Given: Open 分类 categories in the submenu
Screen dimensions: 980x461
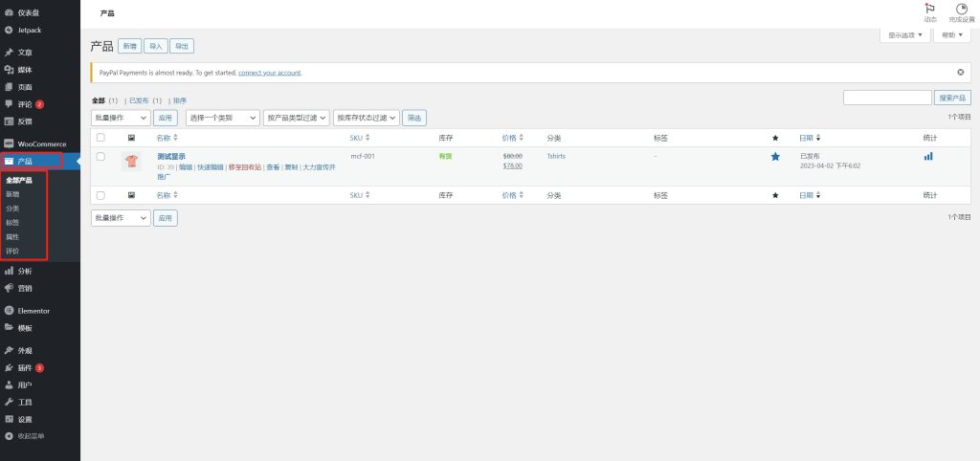Looking at the screenshot, I should click(x=12, y=209).
